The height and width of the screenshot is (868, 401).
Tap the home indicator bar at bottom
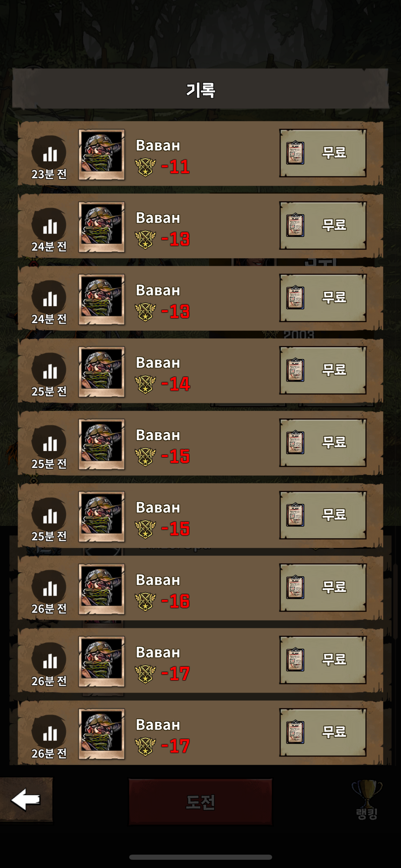[x=200, y=857]
